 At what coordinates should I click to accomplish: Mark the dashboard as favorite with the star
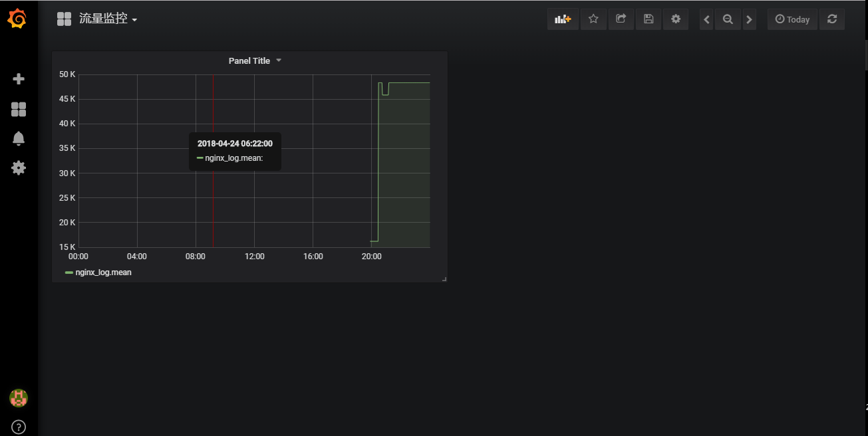(593, 19)
